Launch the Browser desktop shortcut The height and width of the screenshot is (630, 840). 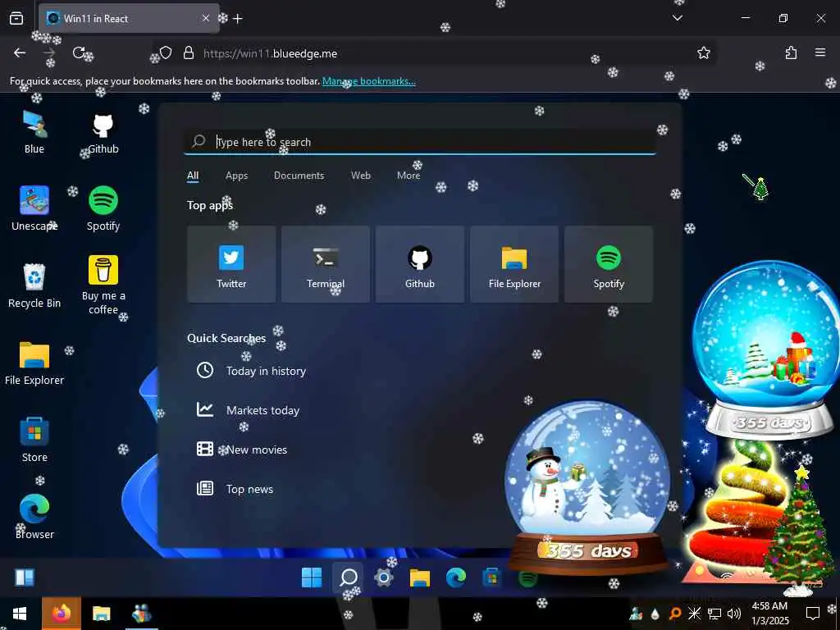pyautogui.click(x=34, y=518)
